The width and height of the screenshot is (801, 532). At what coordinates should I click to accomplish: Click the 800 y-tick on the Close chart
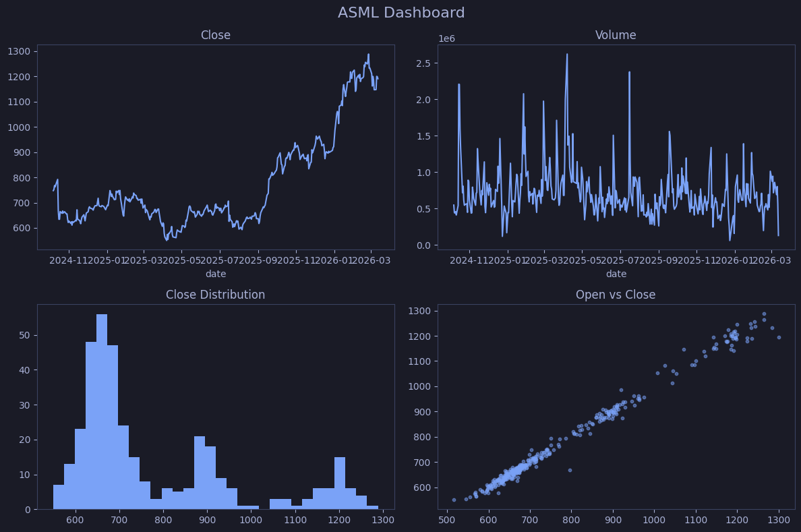[x=22, y=178]
